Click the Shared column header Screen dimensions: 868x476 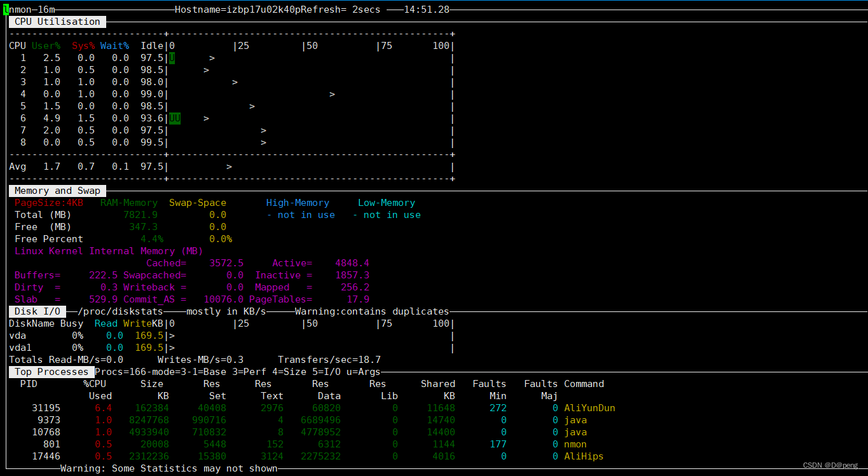438,384
